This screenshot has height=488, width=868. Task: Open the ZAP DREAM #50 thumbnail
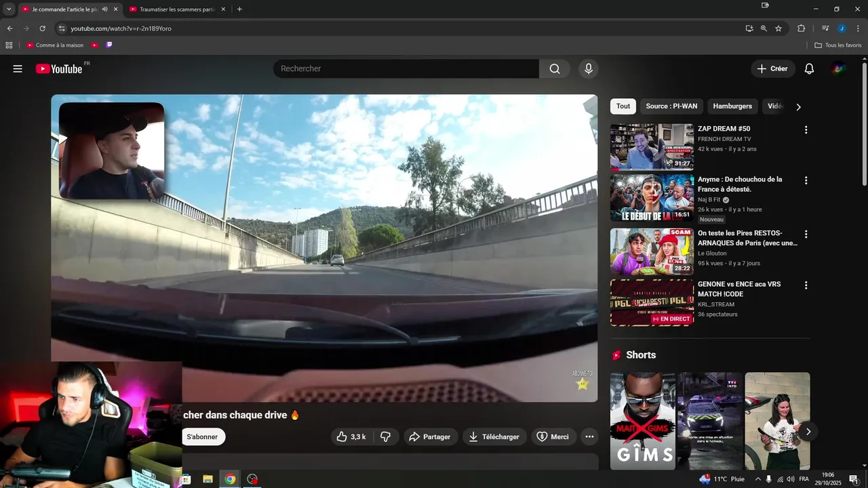point(652,146)
